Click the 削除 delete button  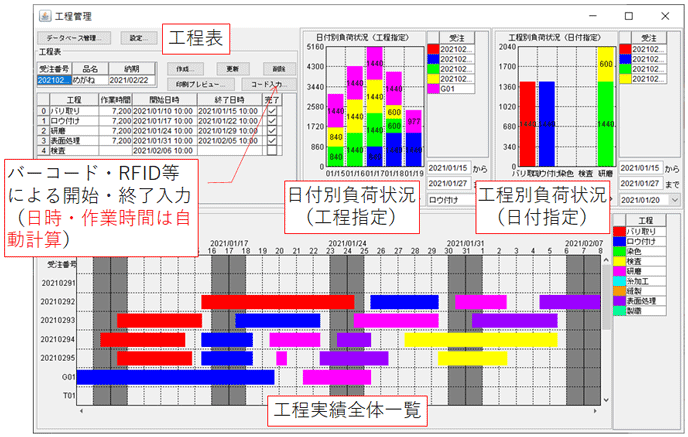pos(279,69)
